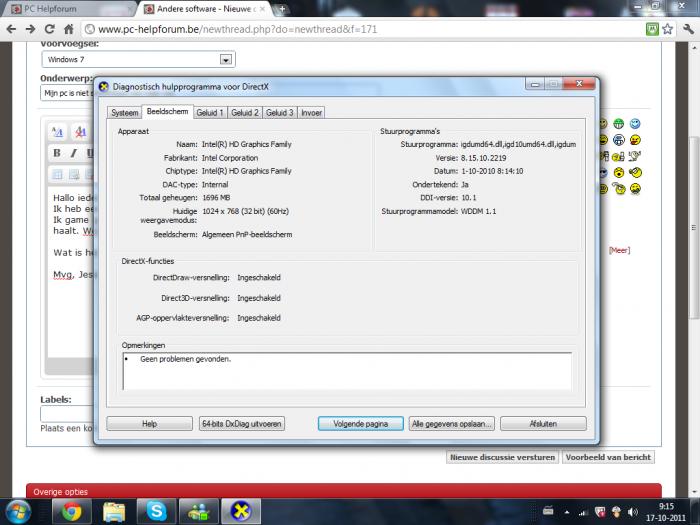Open the Geluid 3 tab

pyautogui.click(x=279, y=112)
